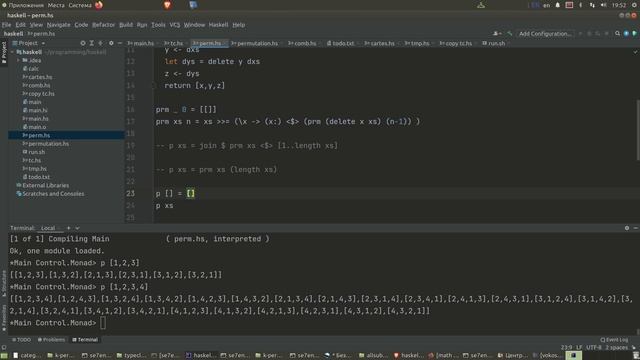640x360 pixels.
Task: Open the TODO tool window tab
Action: pos(21,340)
